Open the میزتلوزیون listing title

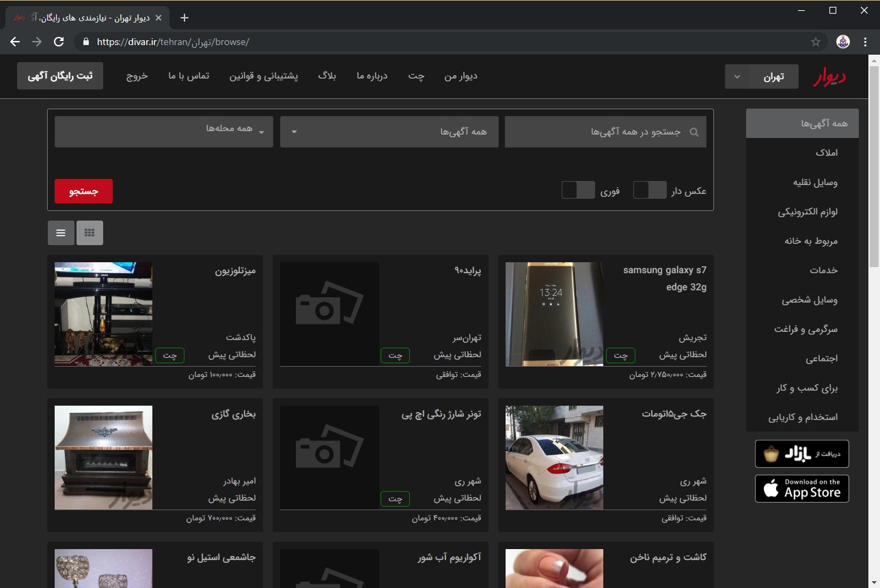tap(235, 270)
